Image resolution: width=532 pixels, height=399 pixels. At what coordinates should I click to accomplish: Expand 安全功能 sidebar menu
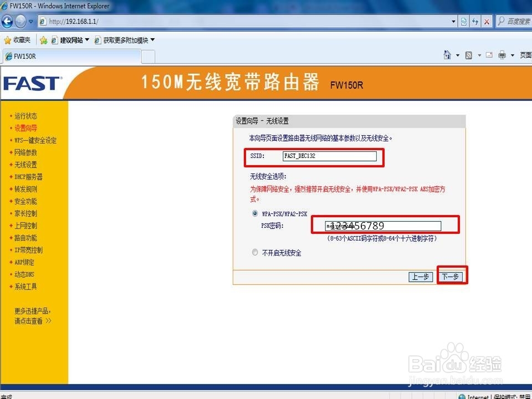25,202
